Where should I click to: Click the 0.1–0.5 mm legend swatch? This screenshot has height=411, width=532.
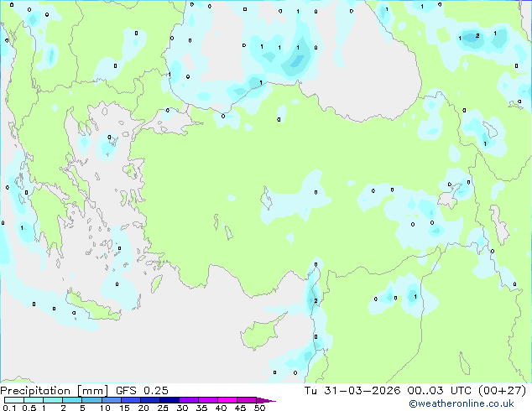click(14, 400)
